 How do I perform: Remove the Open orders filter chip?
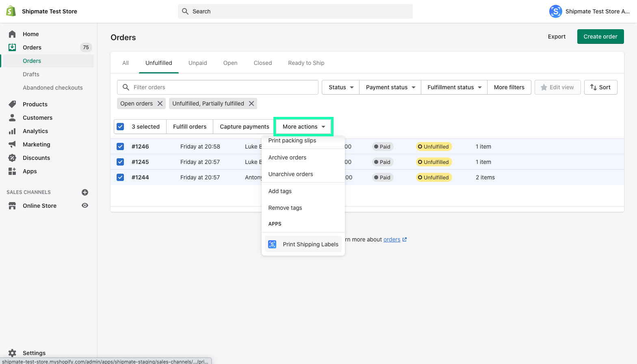click(160, 103)
